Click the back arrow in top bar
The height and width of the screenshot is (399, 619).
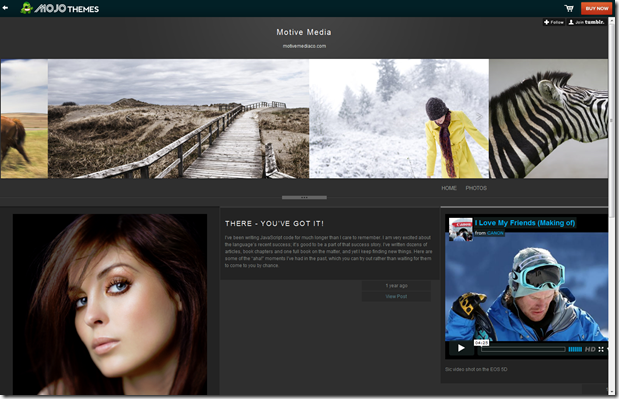[x=5, y=8]
